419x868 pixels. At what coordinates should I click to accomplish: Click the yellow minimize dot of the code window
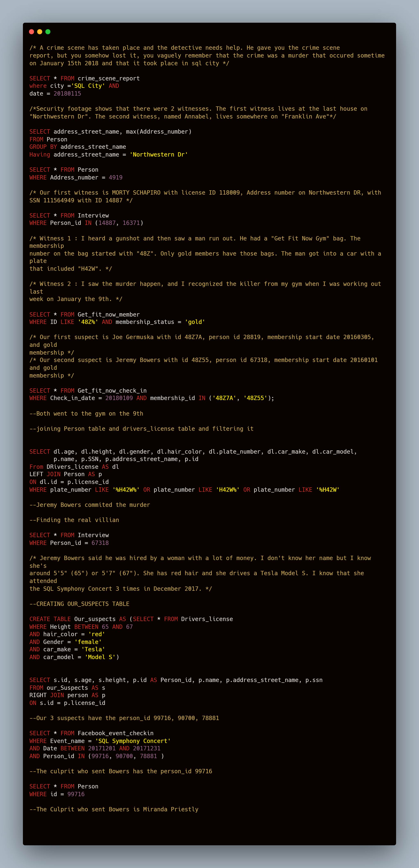click(40, 32)
